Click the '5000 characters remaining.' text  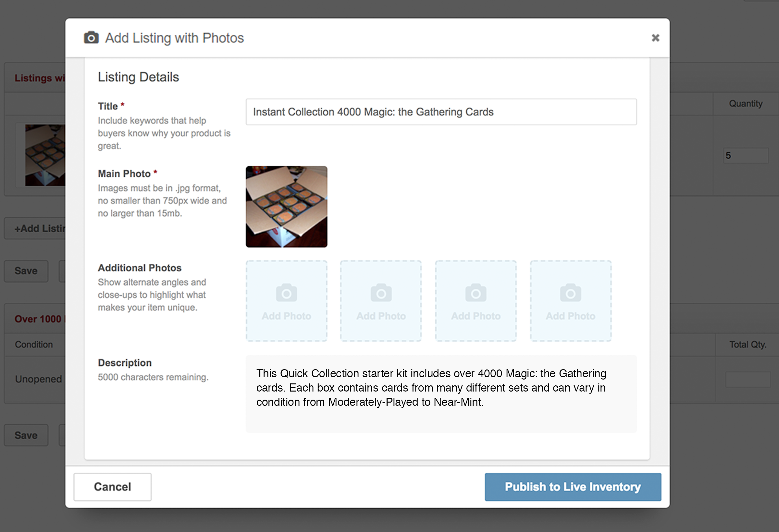(153, 377)
